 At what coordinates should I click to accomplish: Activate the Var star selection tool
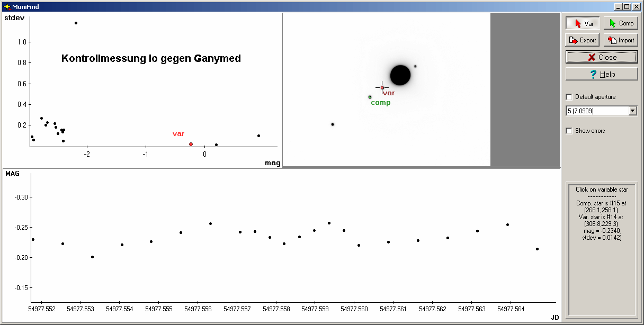[x=583, y=23]
